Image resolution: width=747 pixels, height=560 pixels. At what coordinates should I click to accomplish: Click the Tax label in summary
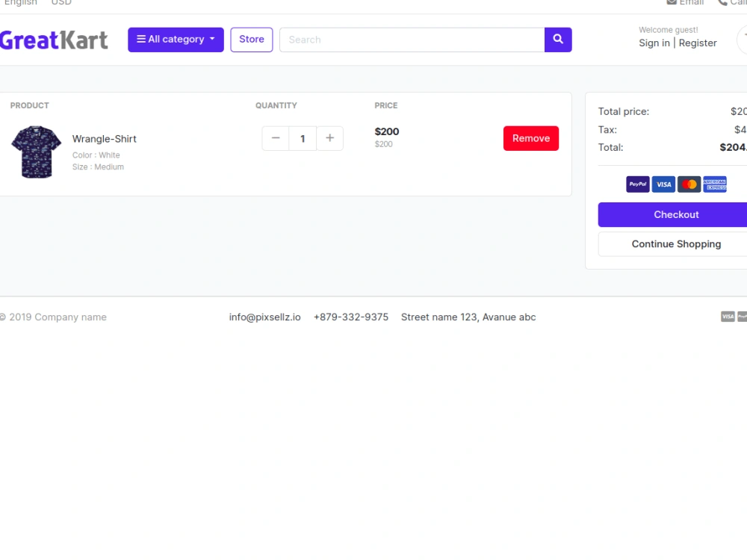coord(607,129)
